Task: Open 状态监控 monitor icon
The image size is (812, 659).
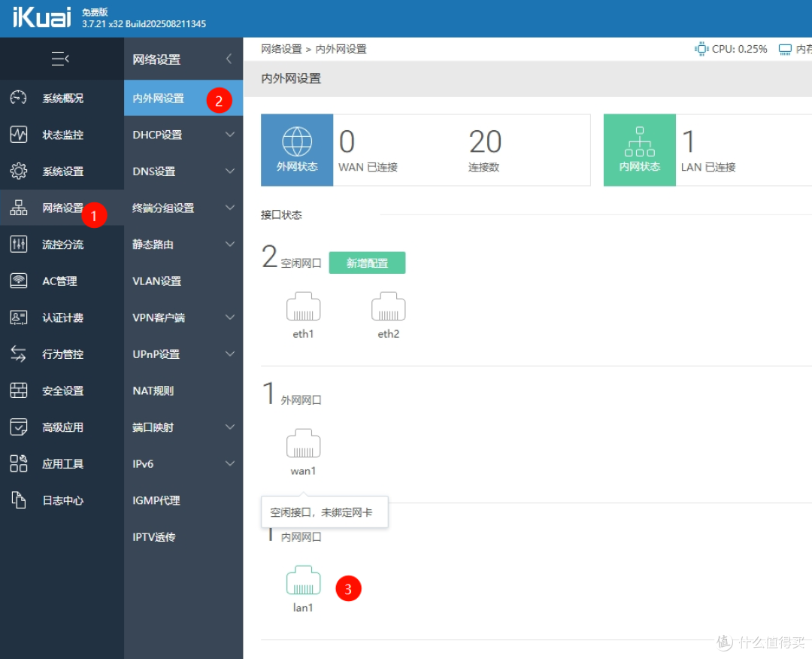Action: [19, 134]
